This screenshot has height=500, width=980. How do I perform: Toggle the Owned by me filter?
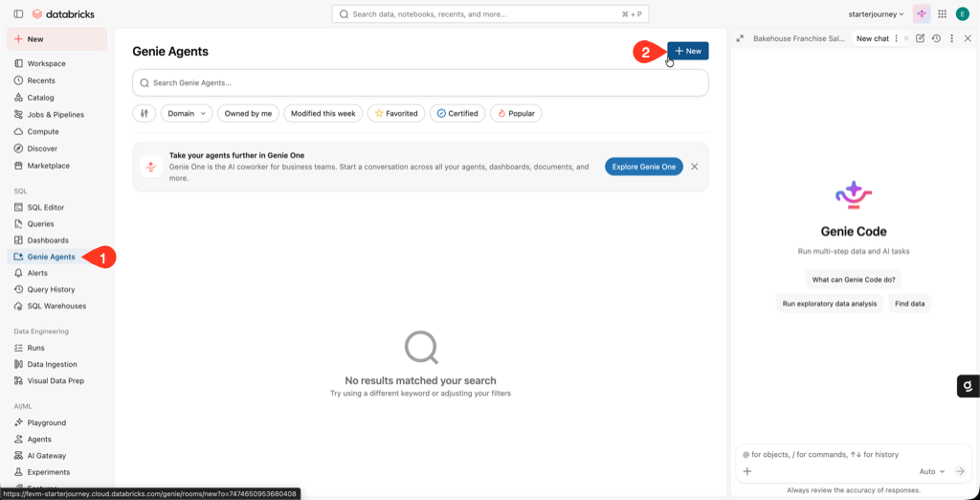click(248, 113)
